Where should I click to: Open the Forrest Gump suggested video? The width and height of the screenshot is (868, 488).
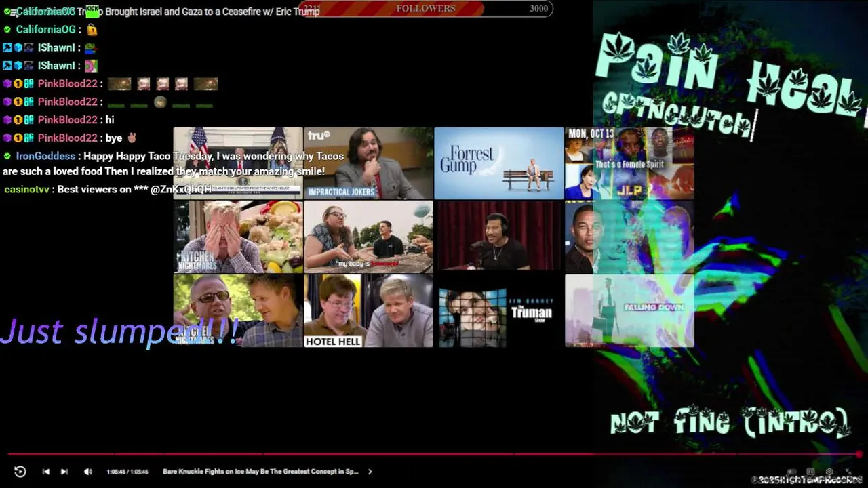[498, 163]
